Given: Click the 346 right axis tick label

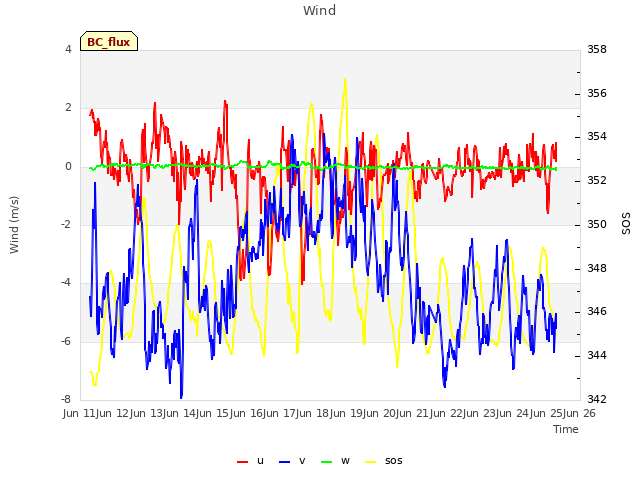Looking at the screenshot, I should pos(597,312).
